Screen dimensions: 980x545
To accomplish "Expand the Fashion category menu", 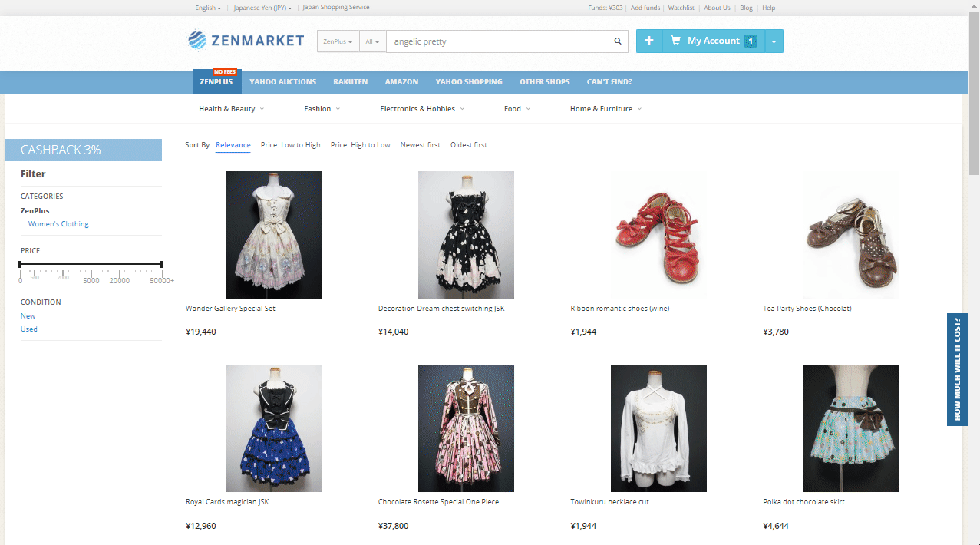I will click(322, 109).
